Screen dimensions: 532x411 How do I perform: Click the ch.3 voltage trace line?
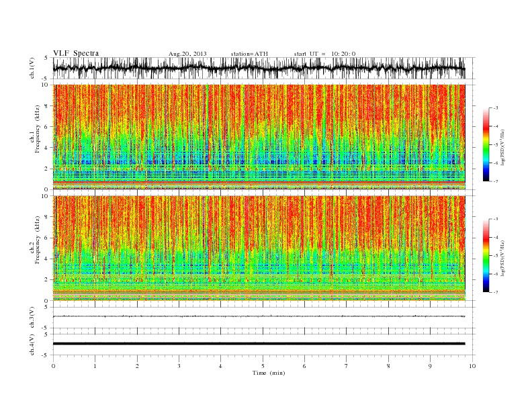(x=259, y=316)
